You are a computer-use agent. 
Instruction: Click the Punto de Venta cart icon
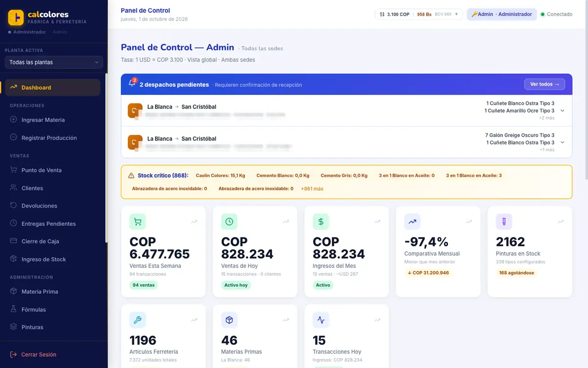[x=13, y=170]
